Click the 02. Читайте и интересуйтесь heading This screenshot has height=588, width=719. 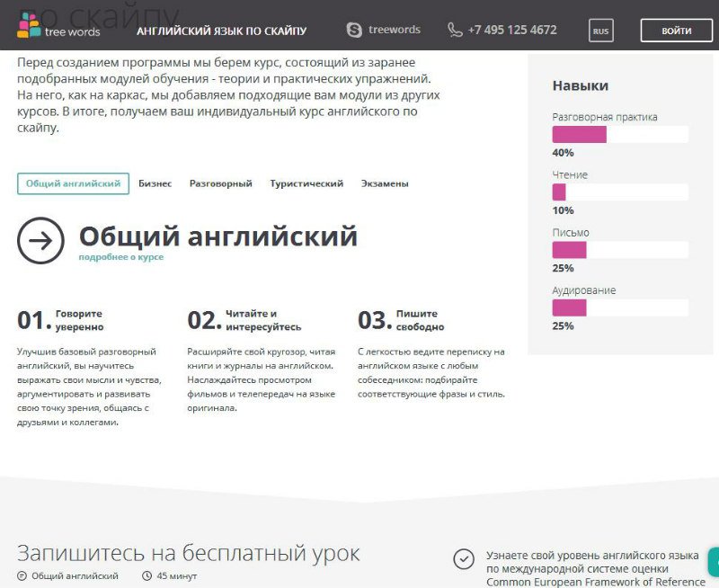[x=244, y=320]
